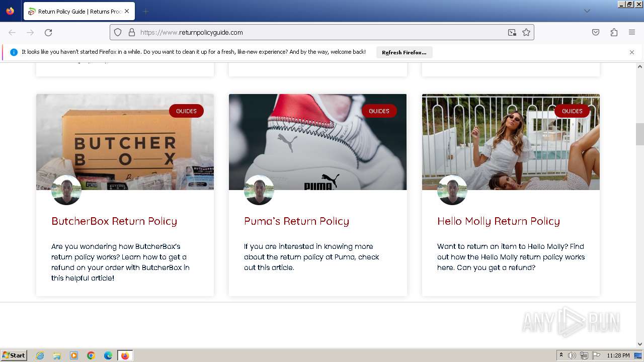Launch Internet Explorer from the taskbar
Screen dimensions: 644x362
click(40, 355)
